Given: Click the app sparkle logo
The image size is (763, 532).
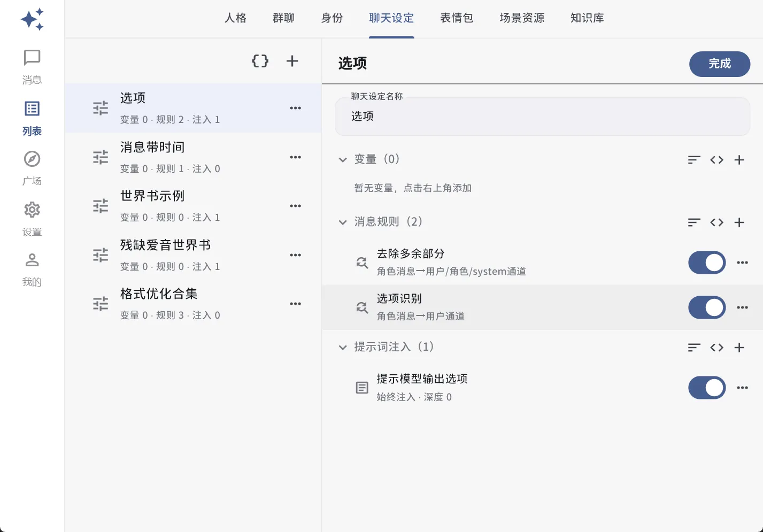Looking at the screenshot, I should [x=32, y=19].
